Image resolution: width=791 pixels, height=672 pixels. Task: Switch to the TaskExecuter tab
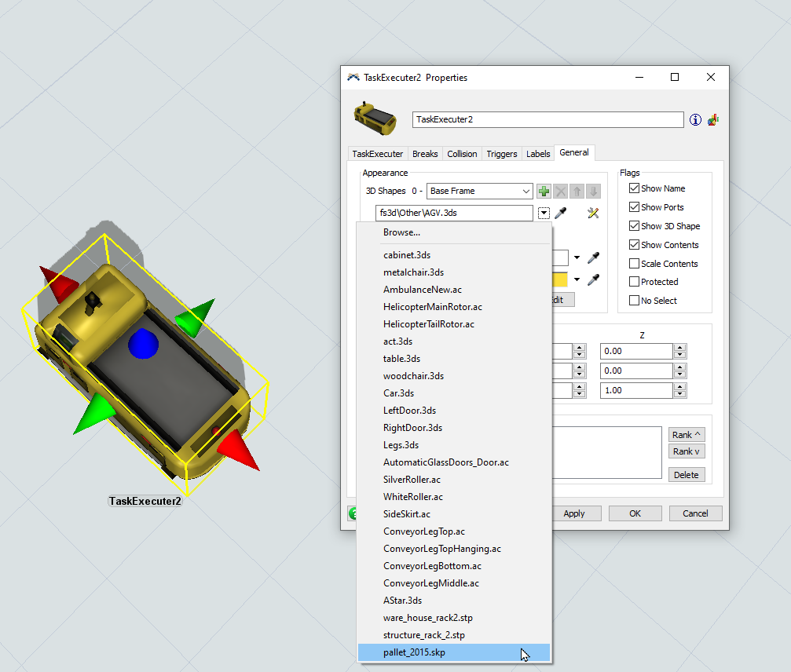(377, 154)
